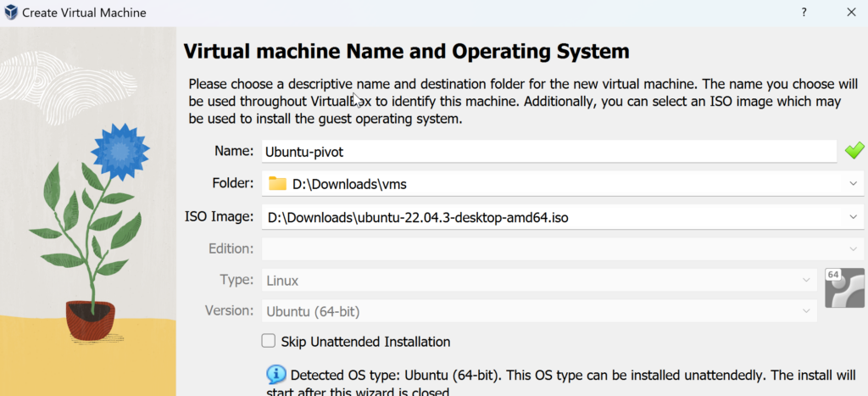Click the Name: field label

(234, 151)
